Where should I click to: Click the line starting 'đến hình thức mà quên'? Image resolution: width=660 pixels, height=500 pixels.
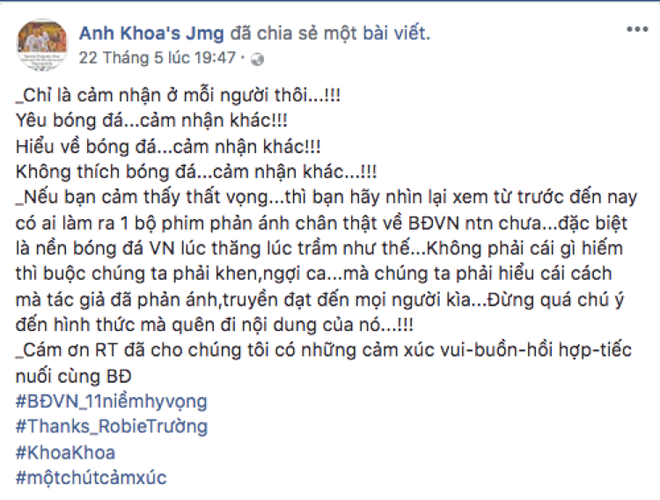[215, 325]
